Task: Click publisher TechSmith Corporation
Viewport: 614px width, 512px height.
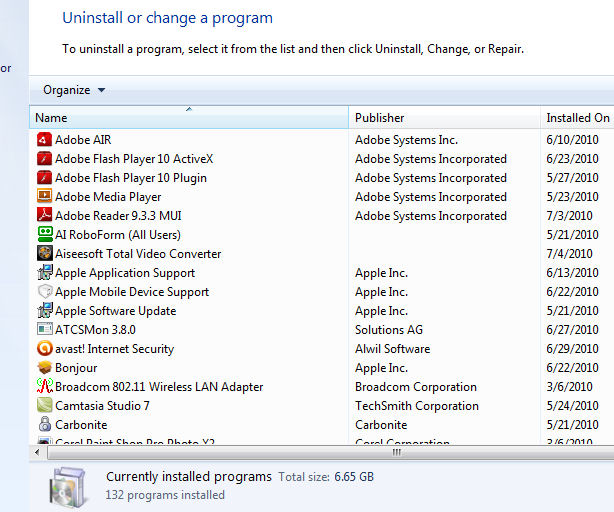Action: [417, 406]
